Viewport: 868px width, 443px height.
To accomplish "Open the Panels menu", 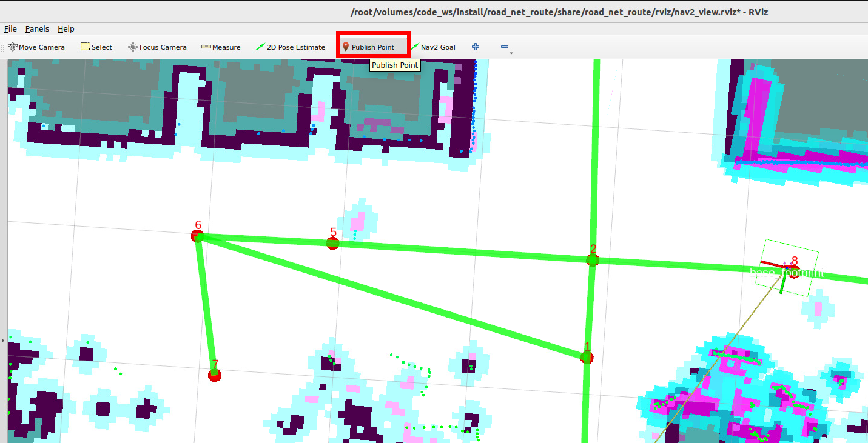I will point(37,29).
